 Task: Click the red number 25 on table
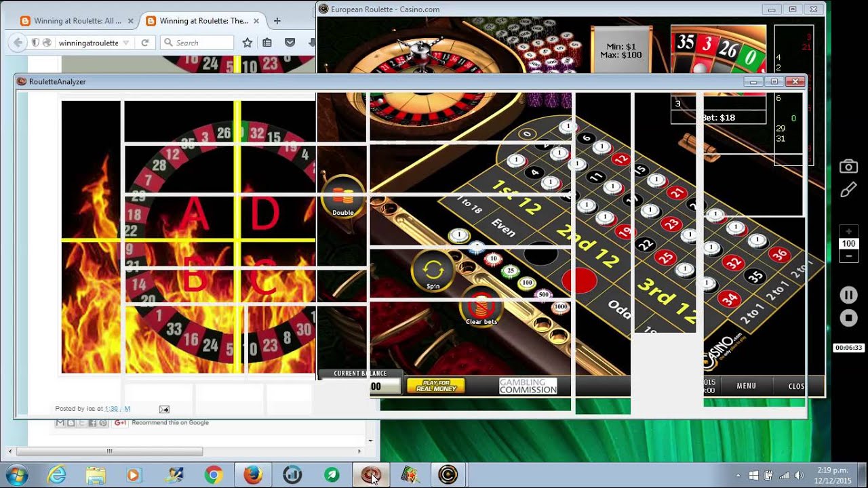665,258
